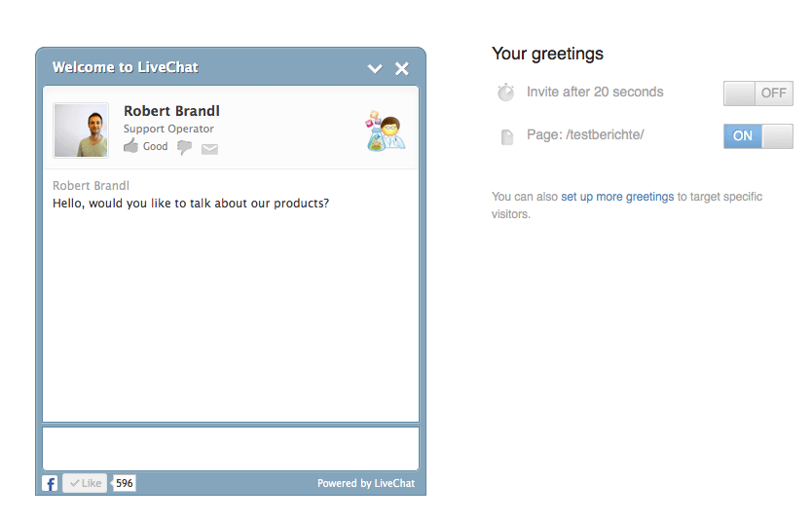Click the email transcript envelope icon
Image resolution: width=812 pixels, height=522 pixels.
click(x=209, y=149)
